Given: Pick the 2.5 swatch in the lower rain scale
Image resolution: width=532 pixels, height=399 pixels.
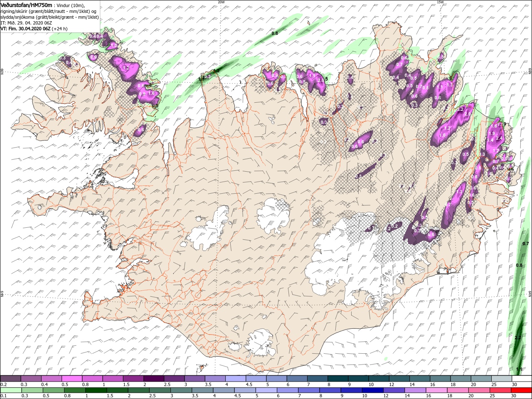Looking at the screenshot, I should pos(160,390).
